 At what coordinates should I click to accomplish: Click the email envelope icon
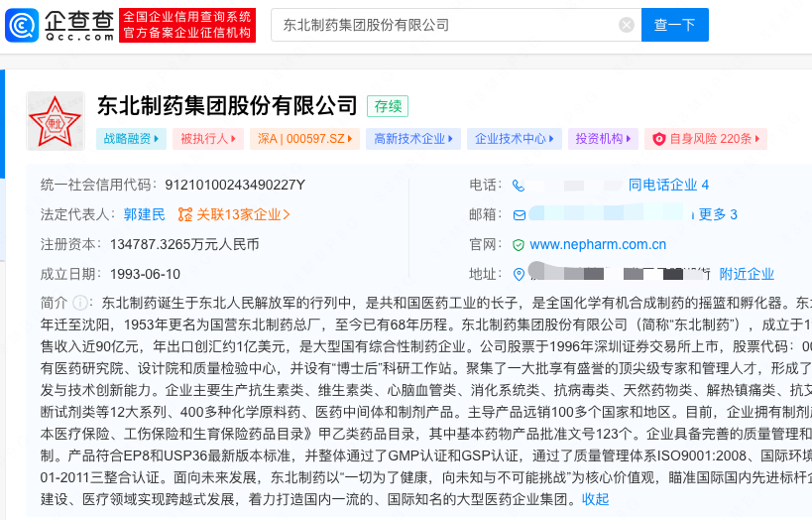coord(520,215)
